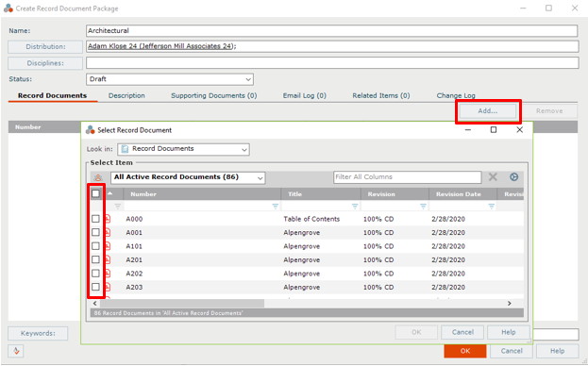The height and width of the screenshot is (366, 588).
Task: Click the Keywords button
Action: pos(38,333)
